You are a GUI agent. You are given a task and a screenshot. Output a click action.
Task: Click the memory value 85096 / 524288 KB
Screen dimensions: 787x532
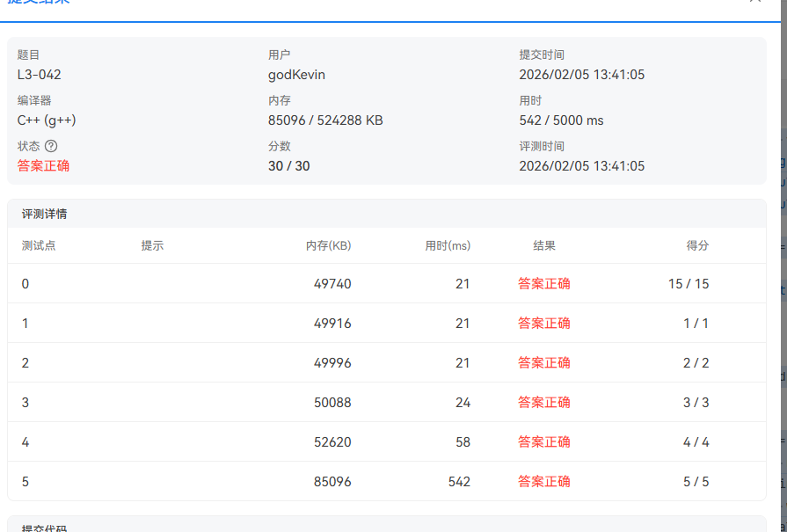325,120
